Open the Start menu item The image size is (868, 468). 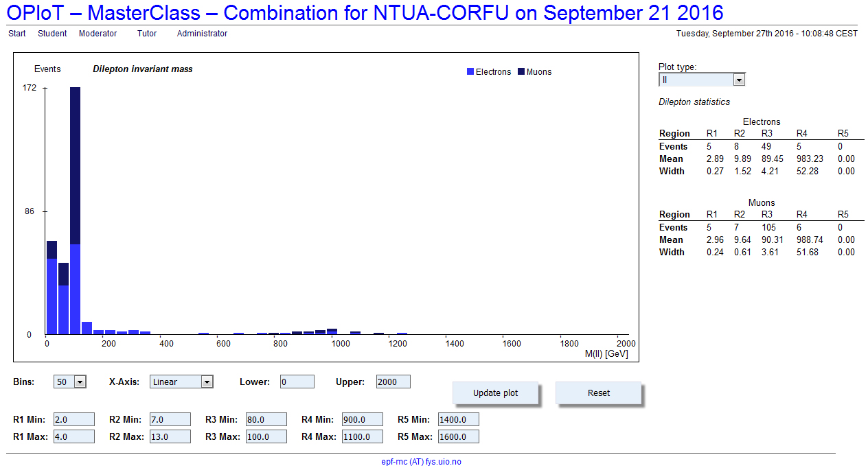coord(17,33)
